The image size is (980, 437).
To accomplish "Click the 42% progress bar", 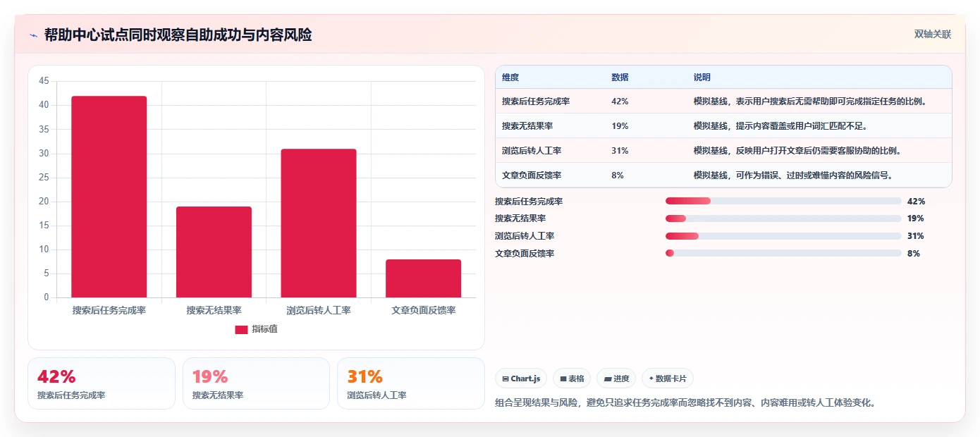I will click(783, 201).
